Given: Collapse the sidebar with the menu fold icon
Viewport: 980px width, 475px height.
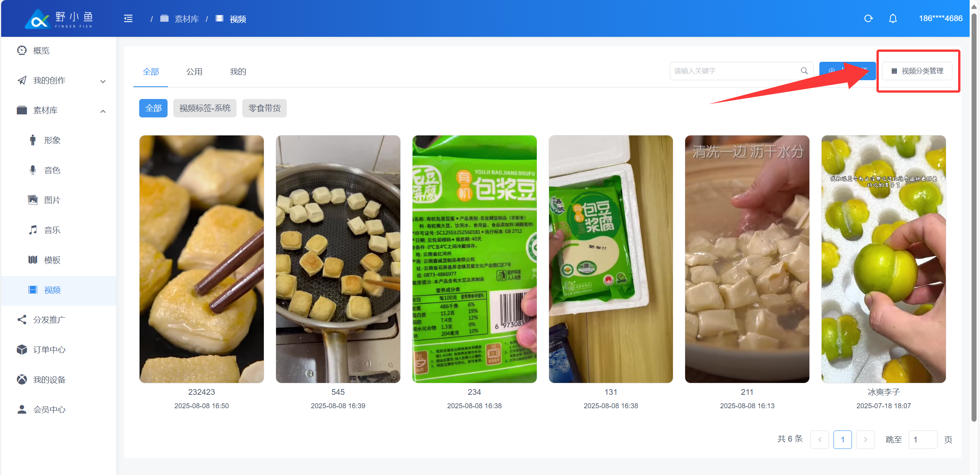Looking at the screenshot, I should pyautogui.click(x=128, y=18).
